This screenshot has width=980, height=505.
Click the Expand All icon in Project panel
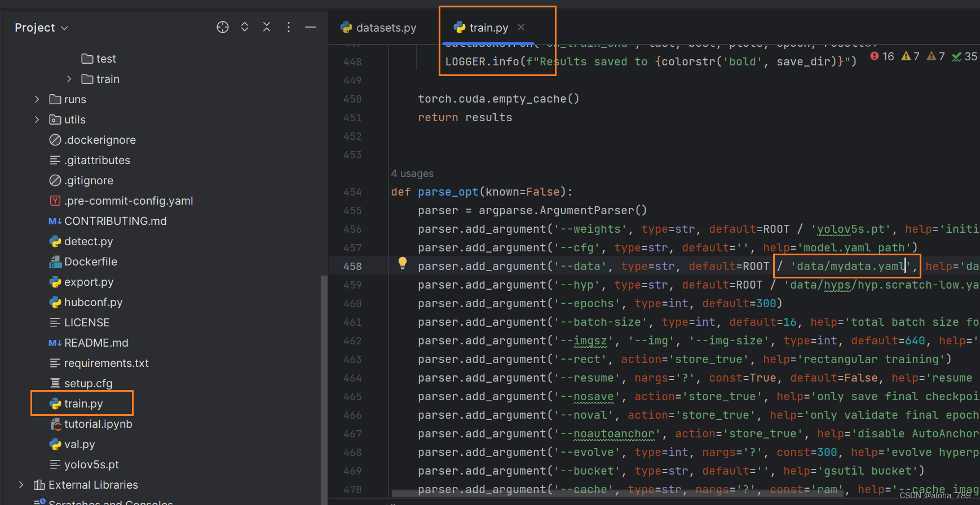coord(245,27)
